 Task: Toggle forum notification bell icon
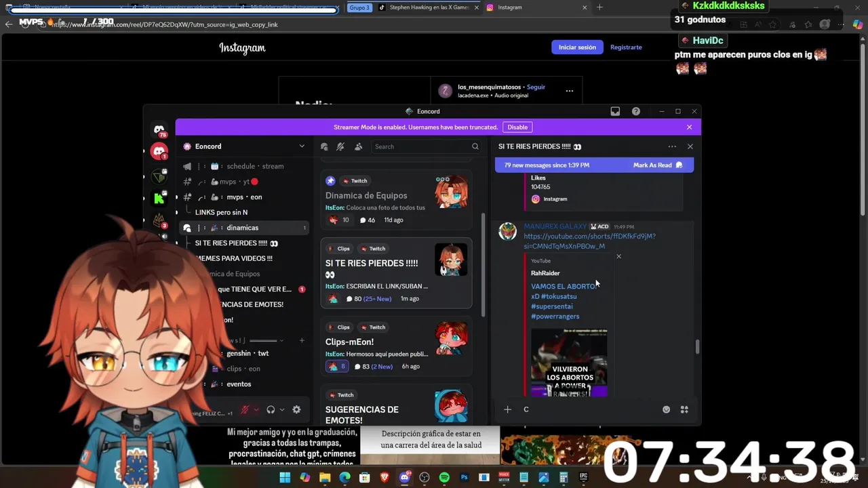pos(341,146)
